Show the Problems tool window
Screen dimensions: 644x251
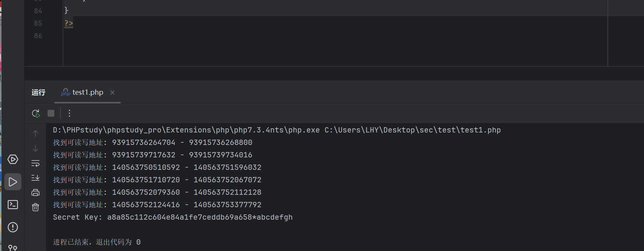click(x=13, y=227)
